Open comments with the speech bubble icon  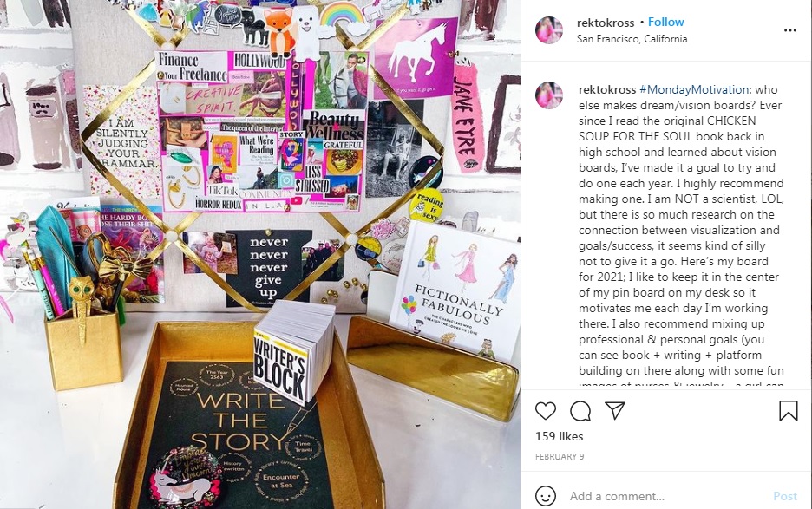click(x=580, y=411)
